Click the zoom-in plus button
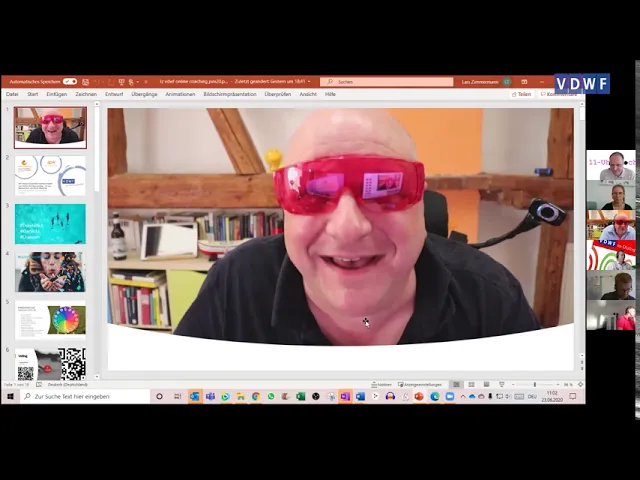This screenshot has width=640, height=480. coord(558,384)
